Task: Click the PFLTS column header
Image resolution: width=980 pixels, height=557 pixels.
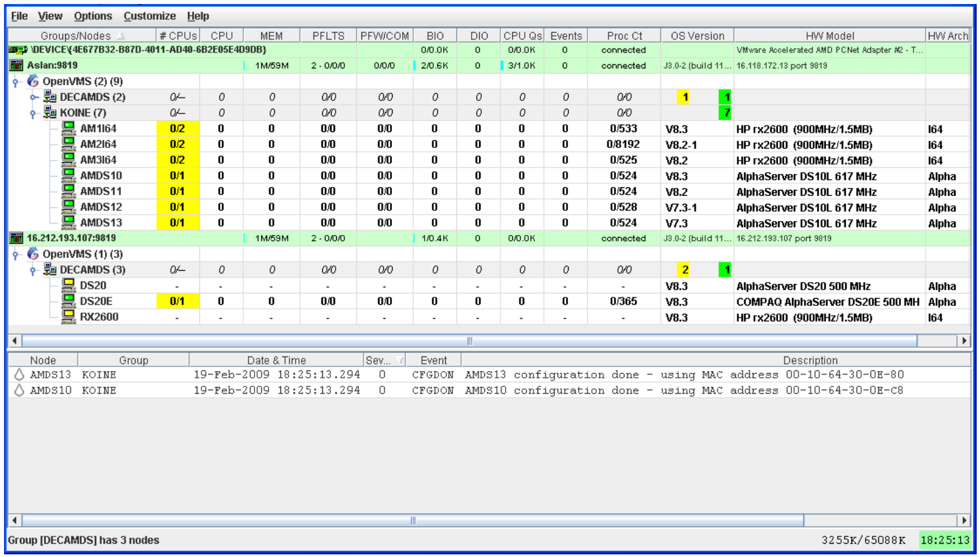Action: pyautogui.click(x=328, y=36)
